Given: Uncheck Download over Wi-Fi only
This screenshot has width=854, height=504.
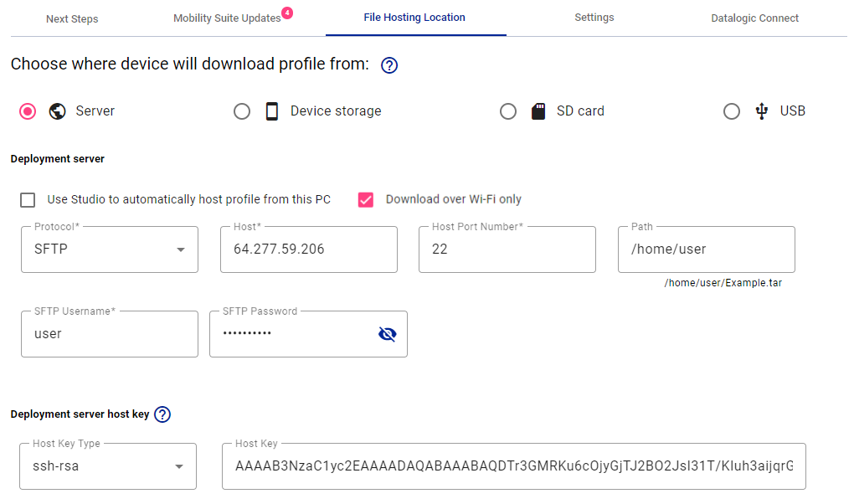Looking at the screenshot, I should point(365,200).
